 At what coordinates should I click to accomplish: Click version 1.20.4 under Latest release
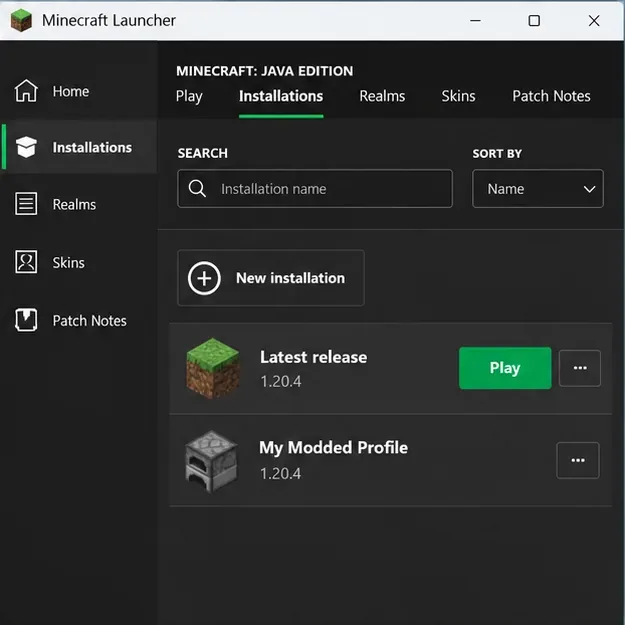coord(281,381)
